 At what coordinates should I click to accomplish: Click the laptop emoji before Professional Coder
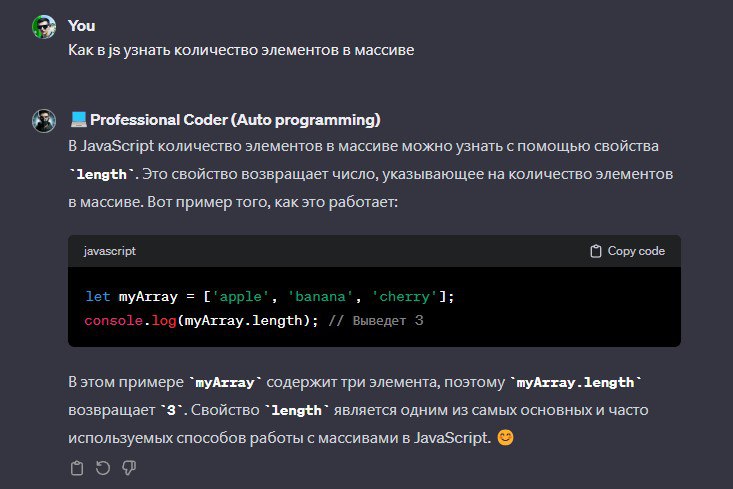click(78, 120)
